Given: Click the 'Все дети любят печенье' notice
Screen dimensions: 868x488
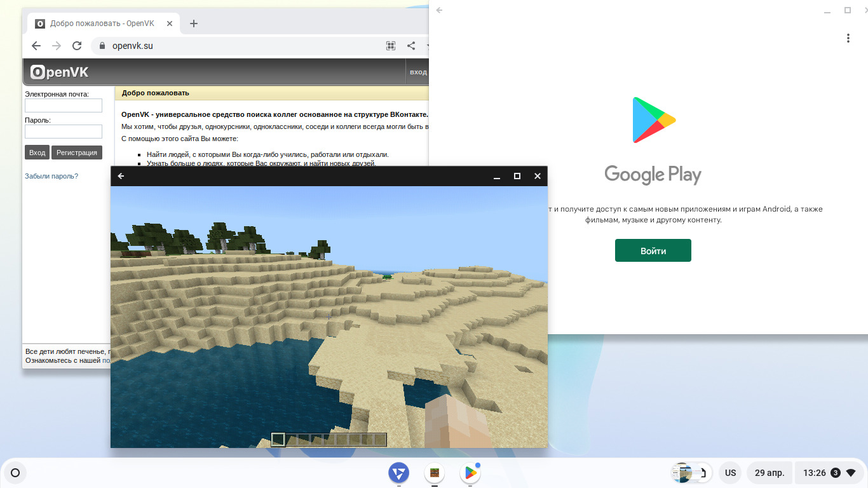Looking at the screenshot, I should pos(68,351).
